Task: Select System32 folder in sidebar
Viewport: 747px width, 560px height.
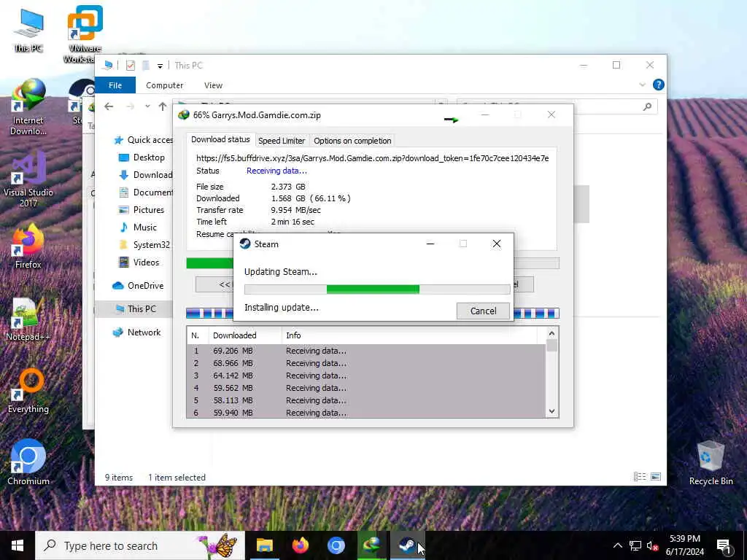Action: tap(144, 245)
